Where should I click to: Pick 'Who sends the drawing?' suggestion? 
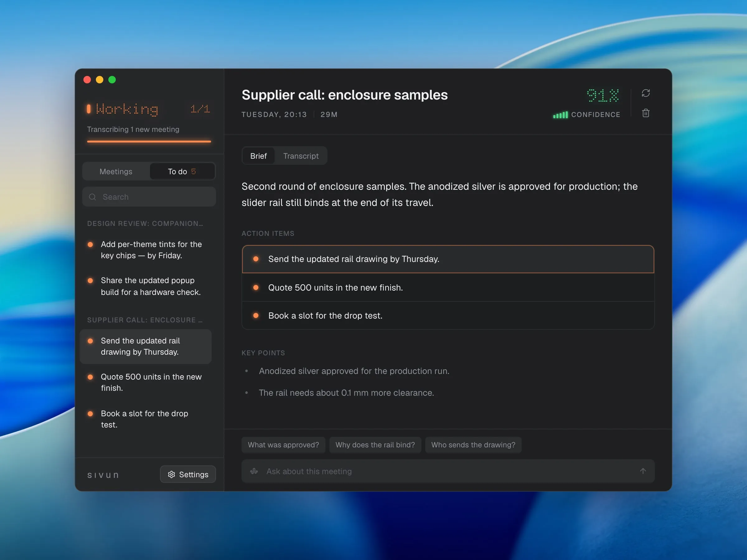point(473,445)
